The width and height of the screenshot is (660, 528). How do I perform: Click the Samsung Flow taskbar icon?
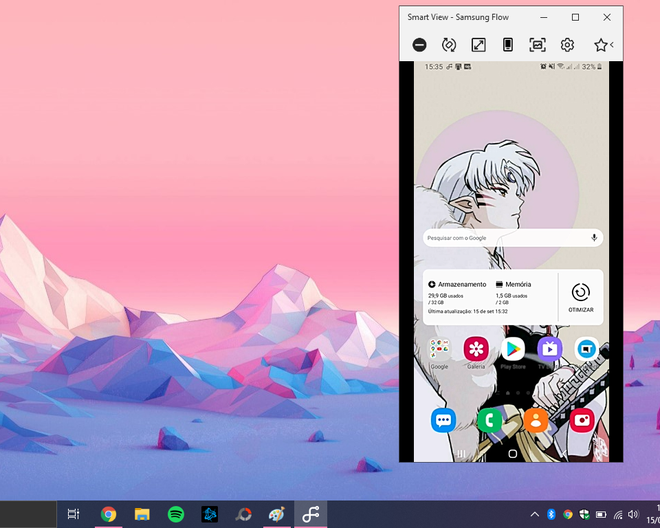coord(311,514)
